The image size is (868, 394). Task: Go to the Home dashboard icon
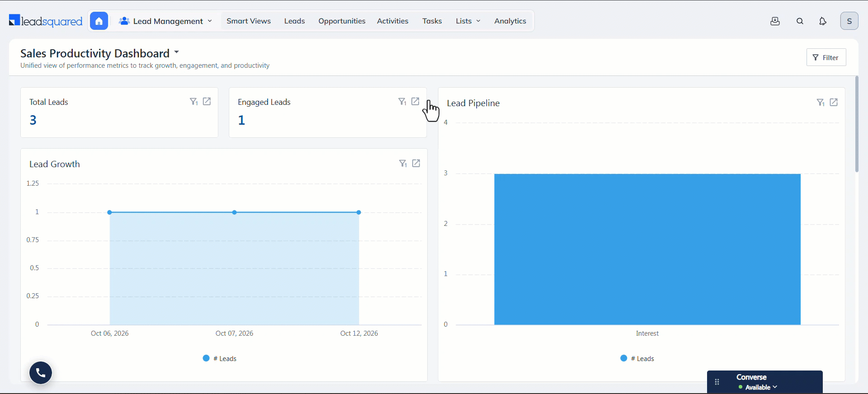coord(99,21)
